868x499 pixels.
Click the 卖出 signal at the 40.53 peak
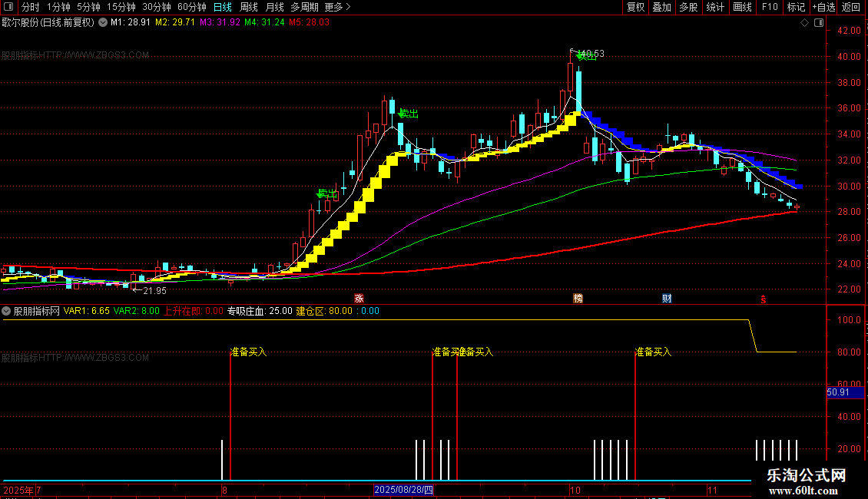pyautogui.click(x=587, y=56)
